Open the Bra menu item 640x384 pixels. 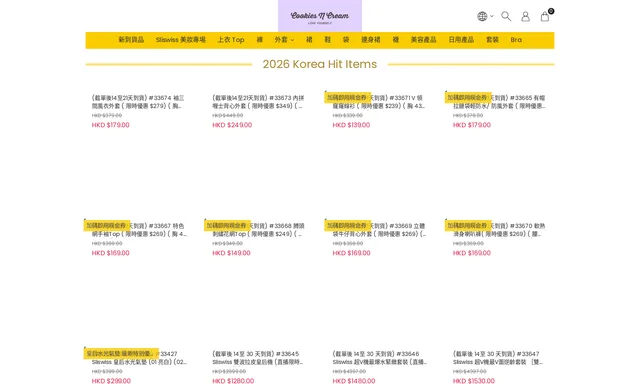tap(516, 40)
